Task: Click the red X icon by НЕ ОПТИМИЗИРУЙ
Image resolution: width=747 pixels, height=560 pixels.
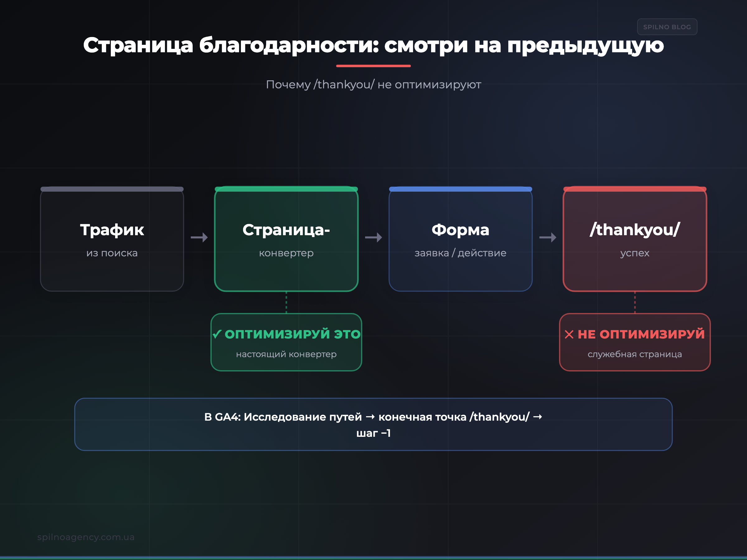Action: coord(569,334)
